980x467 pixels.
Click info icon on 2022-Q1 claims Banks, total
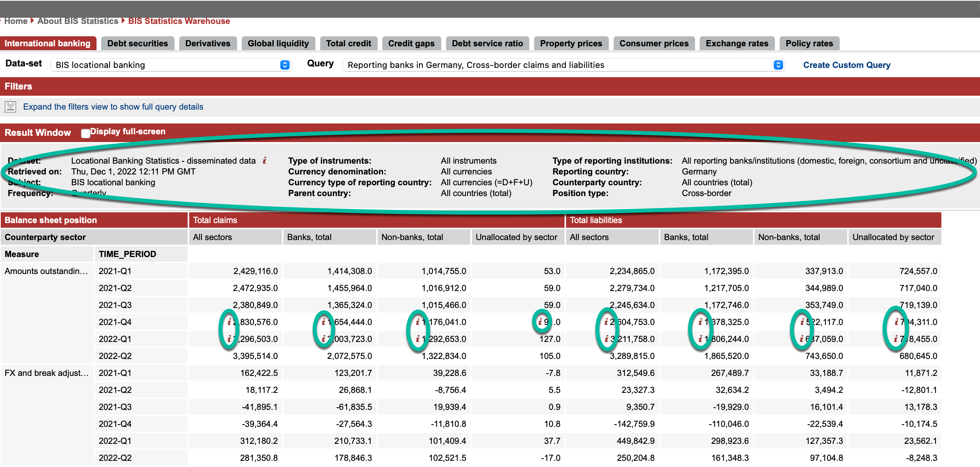pyautogui.click(x=324, y=339)
